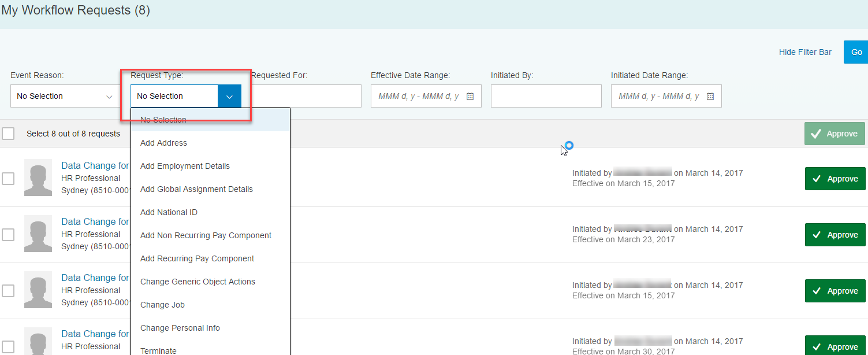Open Data Change link effective March 23
Screen dimensions: 868x355
95,221
